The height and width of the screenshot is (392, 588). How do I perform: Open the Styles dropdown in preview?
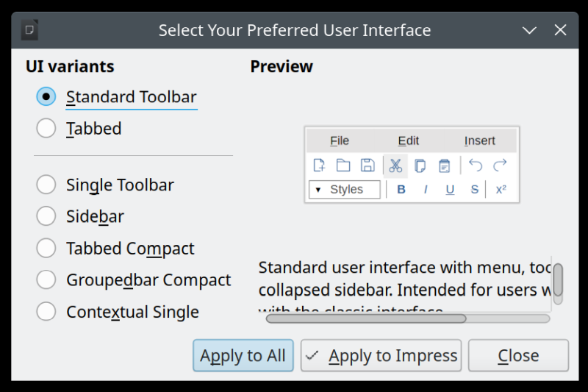point(344,190)
